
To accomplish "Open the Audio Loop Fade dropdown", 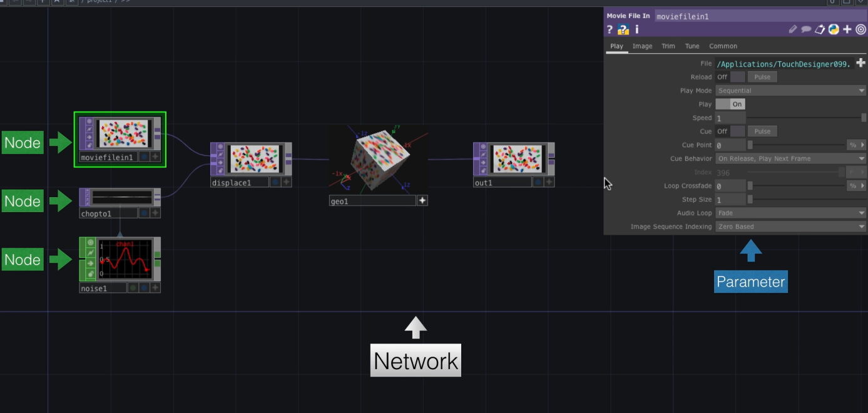I will pos(790,213).
